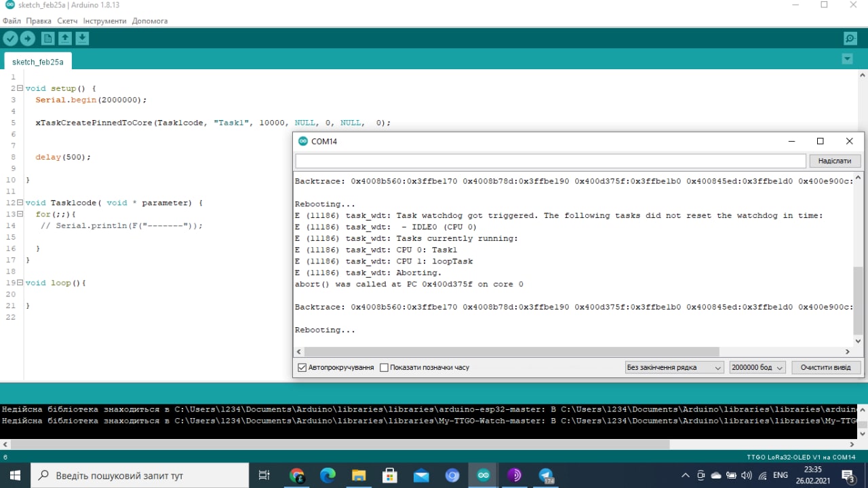This screenshot has width=868, height=488.
Task: Open the Допомога menu
Action: (x=150, y=21)
